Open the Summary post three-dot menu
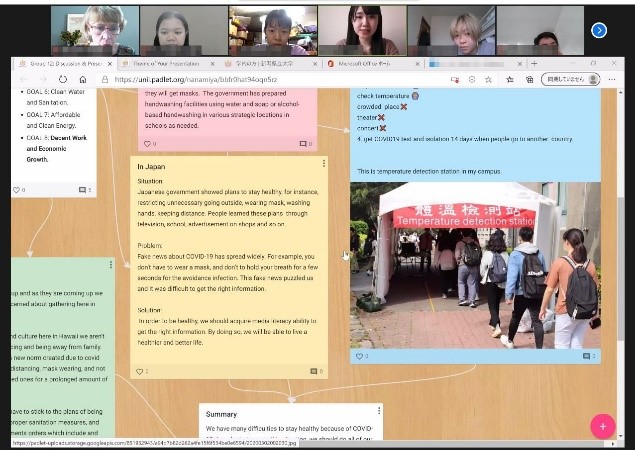This screenshot has height=450, width=635. [x=377, y=412]
